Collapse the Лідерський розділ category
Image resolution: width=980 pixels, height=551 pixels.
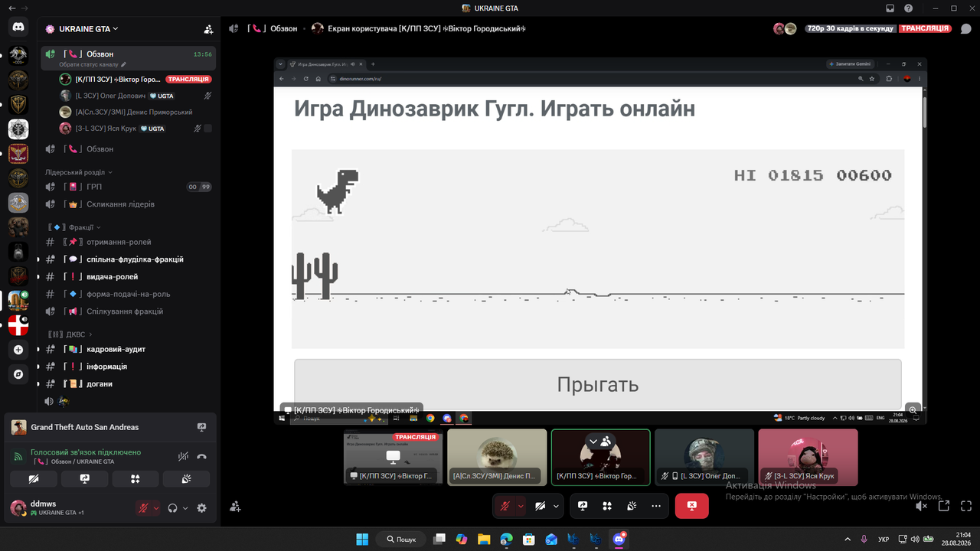78,172
